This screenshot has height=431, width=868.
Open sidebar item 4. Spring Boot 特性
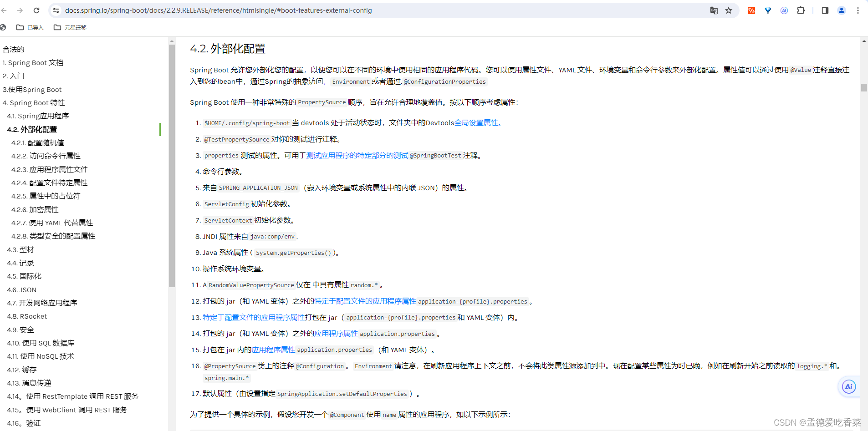(x=34, y=103)
